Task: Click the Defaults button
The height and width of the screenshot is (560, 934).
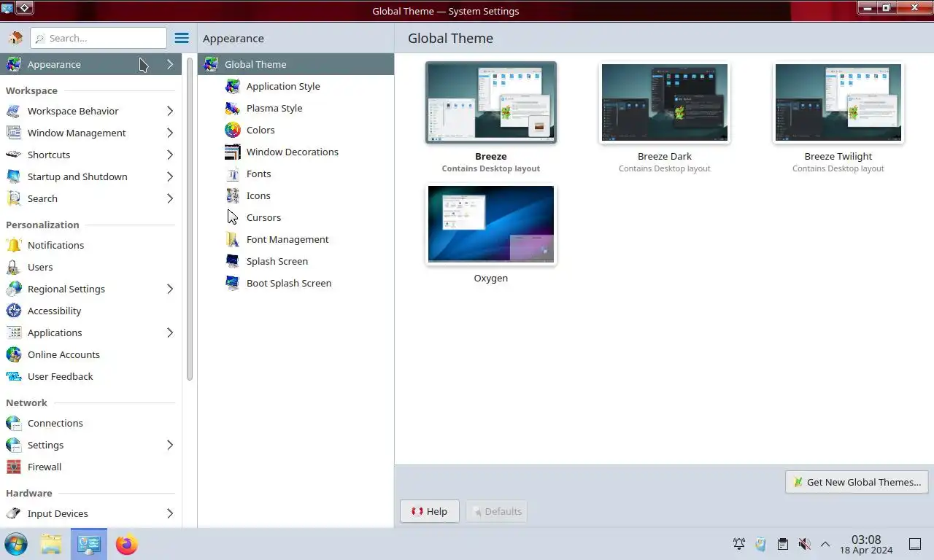Action: [x=496, y=511]
